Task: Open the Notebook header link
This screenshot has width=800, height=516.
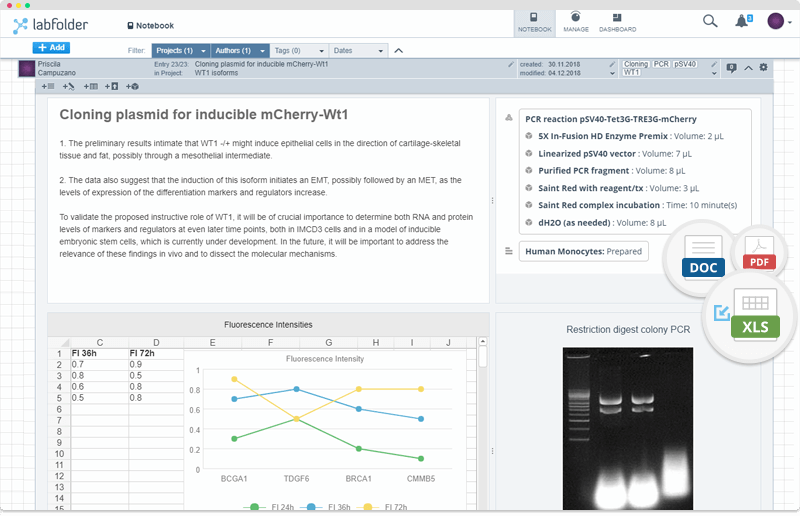Action: [x=151, y=26]
